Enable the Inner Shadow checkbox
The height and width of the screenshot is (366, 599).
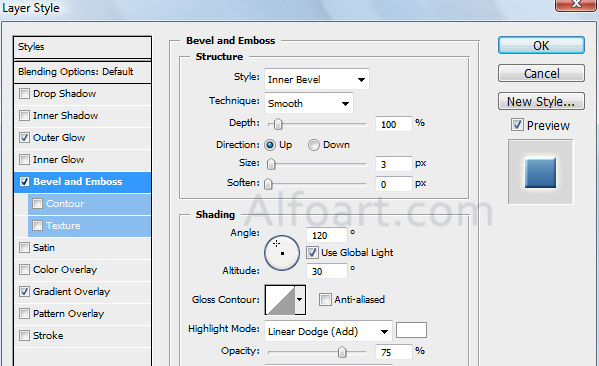point(24,115)
